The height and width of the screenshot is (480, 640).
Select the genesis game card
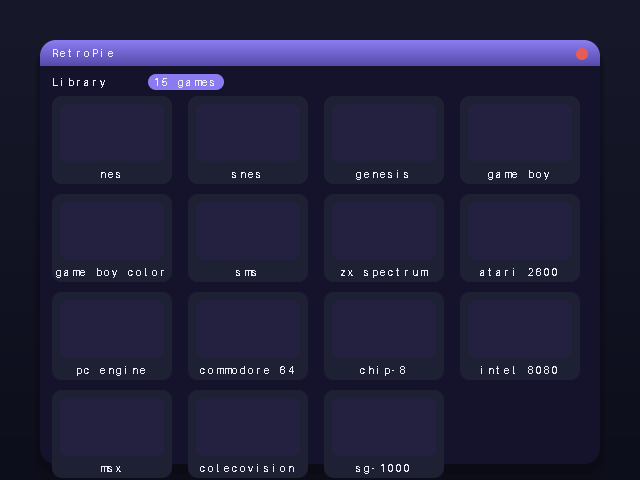(x=384, y=140)
